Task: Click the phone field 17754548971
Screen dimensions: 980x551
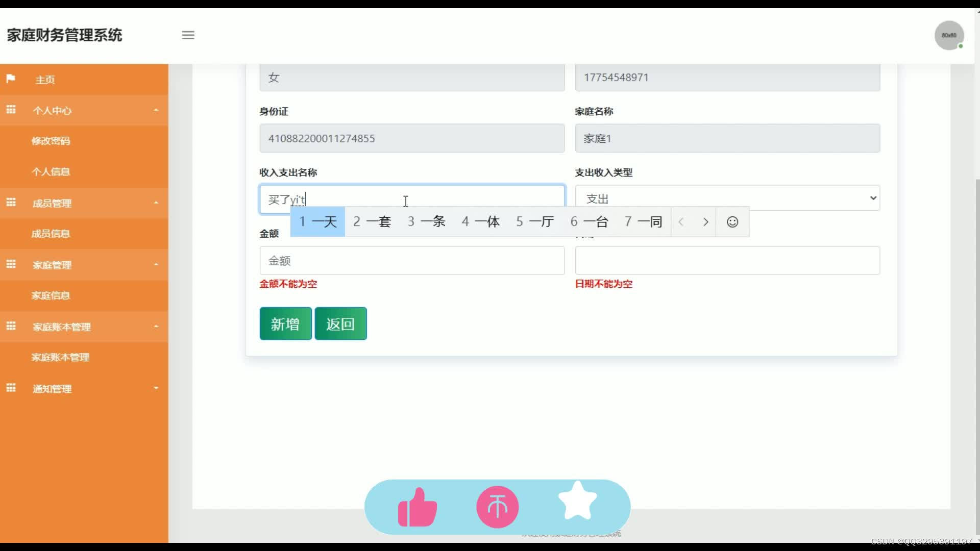Action: pos(727,78)
